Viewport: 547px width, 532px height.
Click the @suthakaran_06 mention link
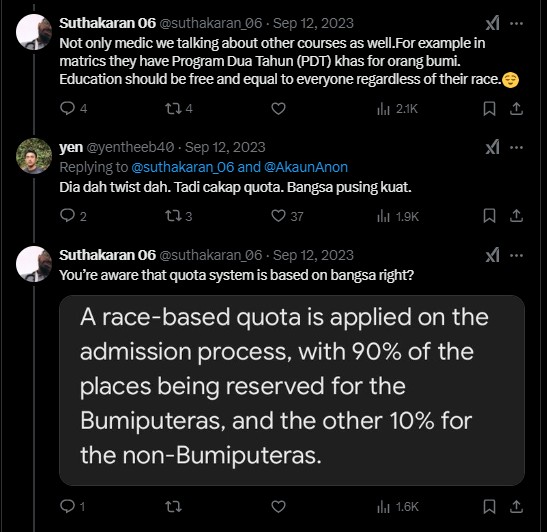[182, 167]
